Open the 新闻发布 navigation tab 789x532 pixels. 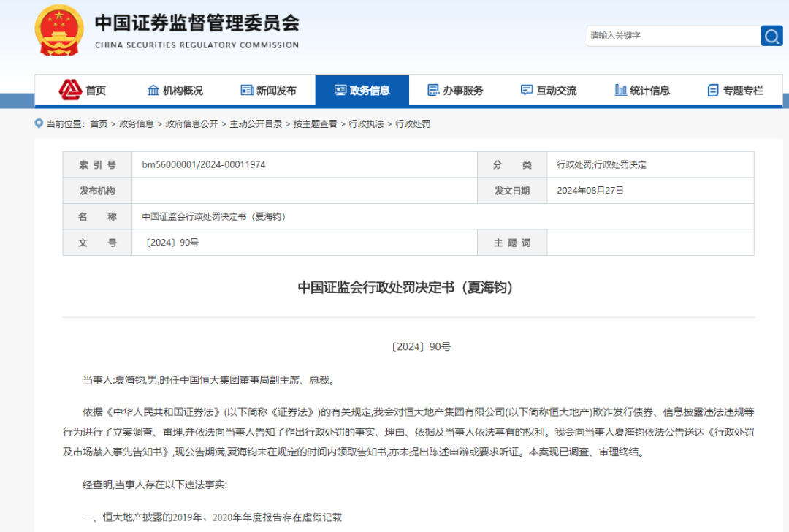tap(269, 90)
